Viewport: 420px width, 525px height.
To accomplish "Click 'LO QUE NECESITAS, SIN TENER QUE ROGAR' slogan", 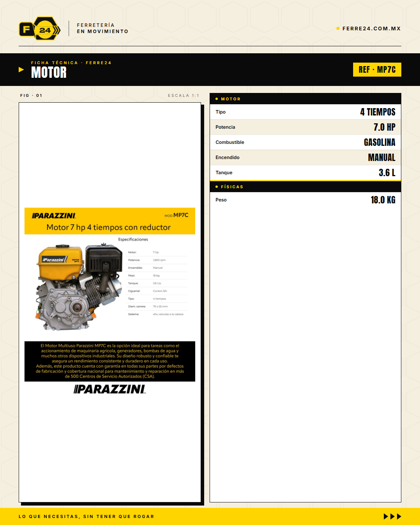I will [x=86, y=516].
